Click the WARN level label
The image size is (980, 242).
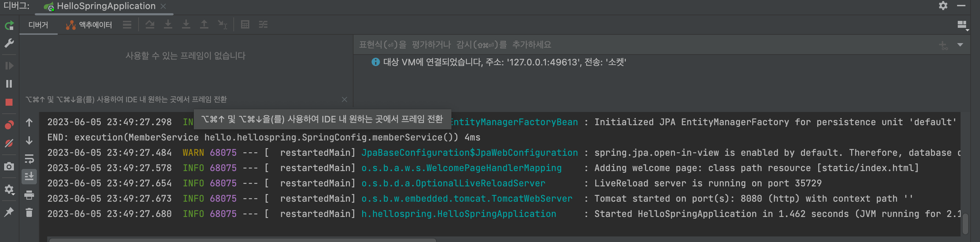193,153
